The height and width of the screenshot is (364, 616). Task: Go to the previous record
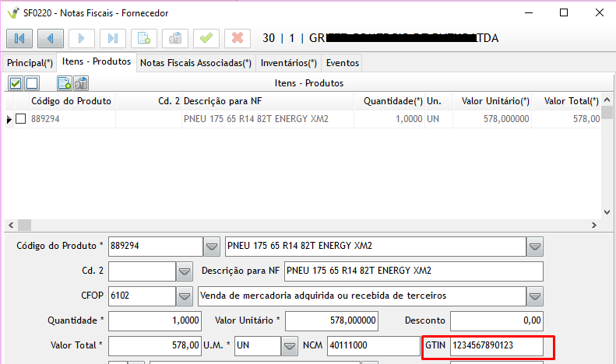point(51,38)
